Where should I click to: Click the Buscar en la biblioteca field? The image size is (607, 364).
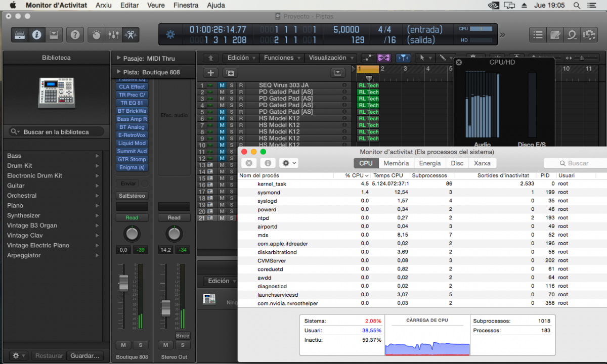point(57,132)
